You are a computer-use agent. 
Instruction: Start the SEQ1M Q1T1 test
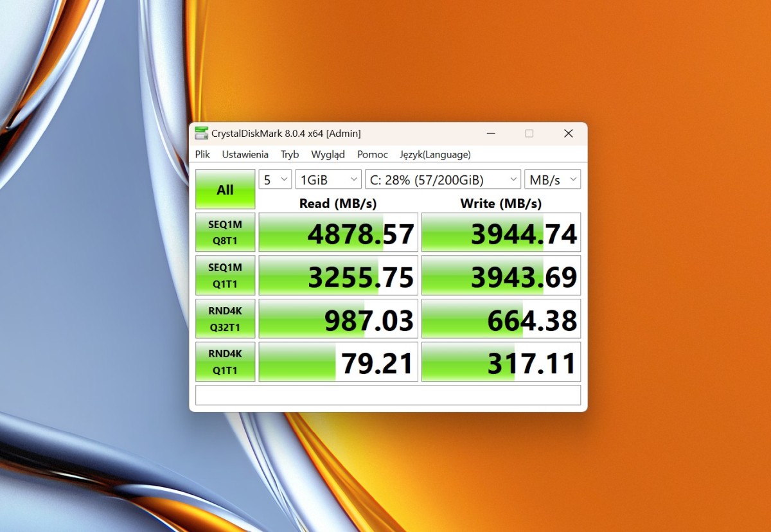(225, 275)
